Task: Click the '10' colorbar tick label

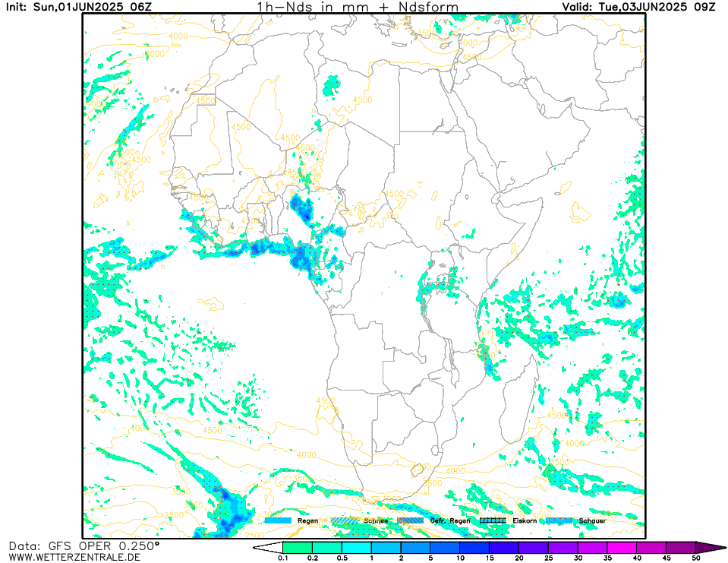Action: point(460,558)
